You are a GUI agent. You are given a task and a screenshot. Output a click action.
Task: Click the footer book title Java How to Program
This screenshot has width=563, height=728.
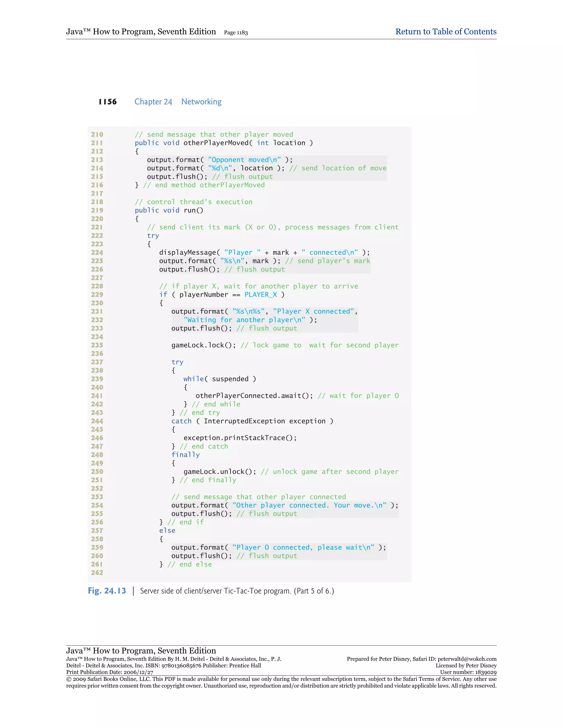(x=141, y=651)
